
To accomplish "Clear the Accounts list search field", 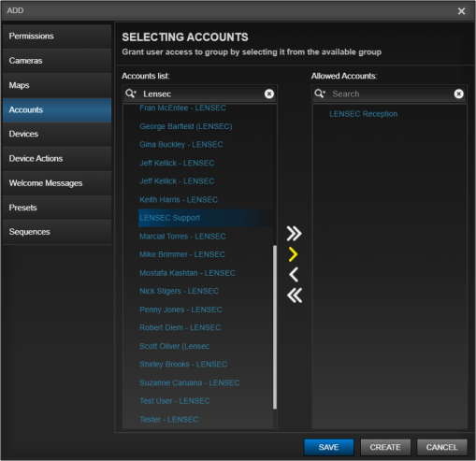I will [x=269, y=94].
